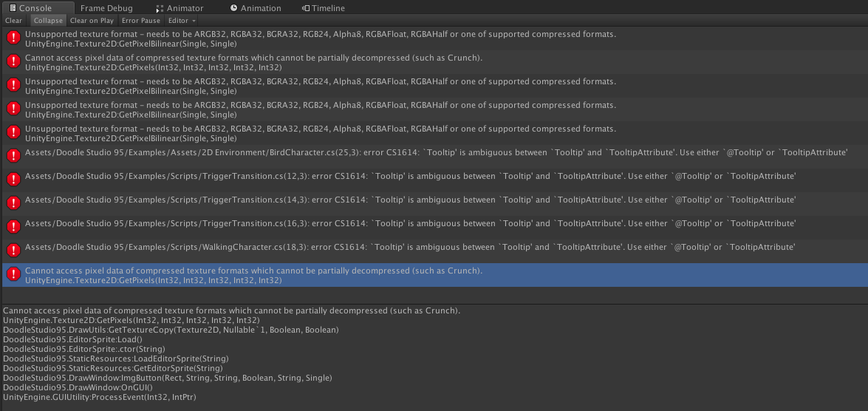Click the Console tab icon
This screenshot has width=868, height=411.
tap(12, 8)
